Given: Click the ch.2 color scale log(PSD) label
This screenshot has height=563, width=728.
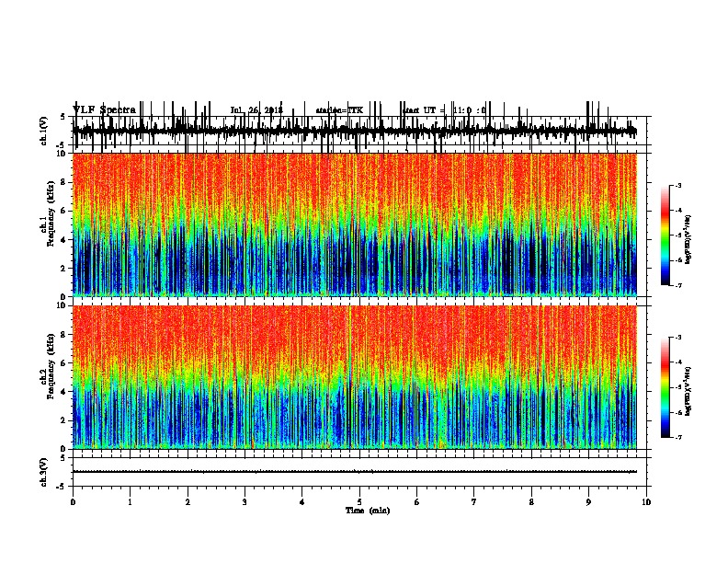Looking at the screenshot, I should 688,391.
